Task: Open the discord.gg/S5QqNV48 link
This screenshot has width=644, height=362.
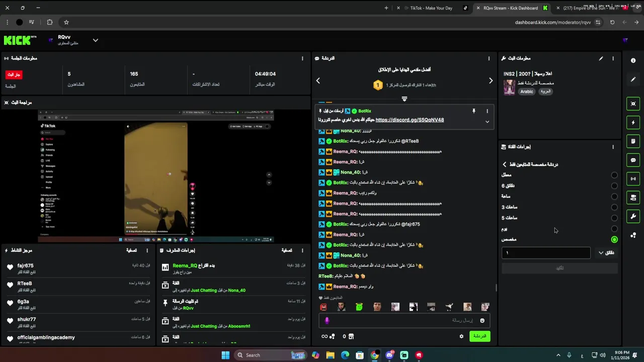Action: [410, 120]
